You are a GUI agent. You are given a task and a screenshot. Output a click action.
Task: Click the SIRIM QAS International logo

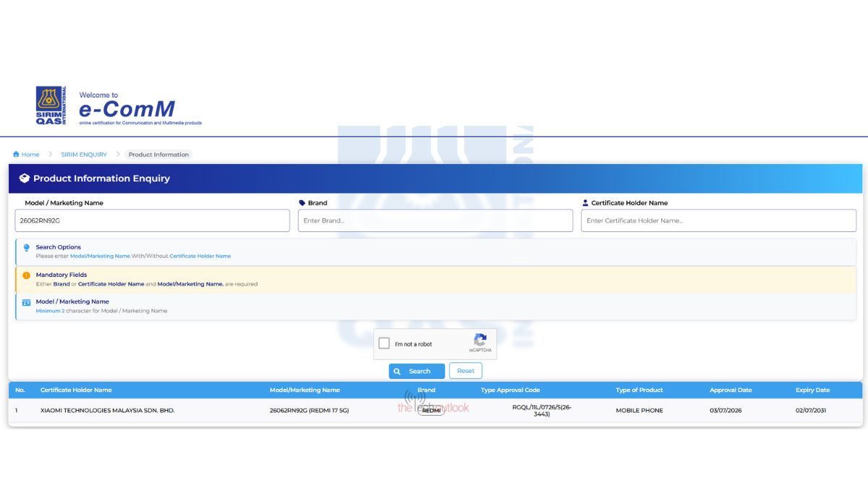pos(51,106)
